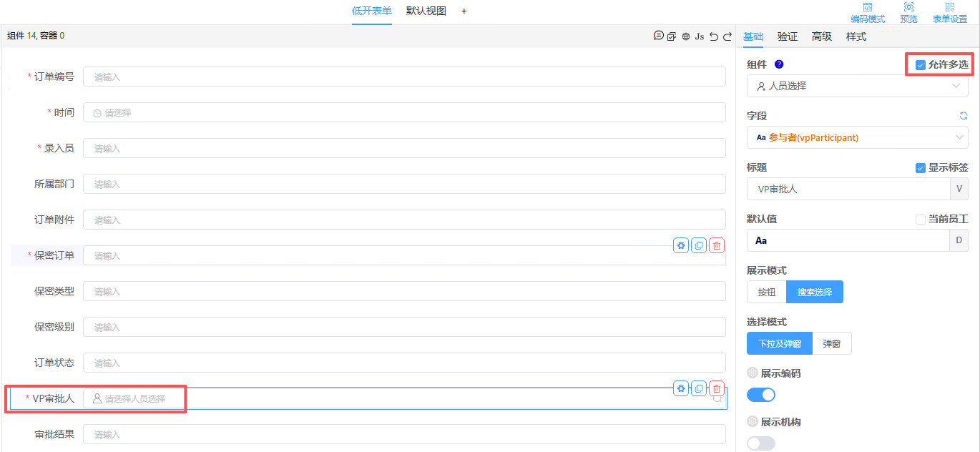This screenshot has width=980, height=452.
Task: Click the redo arrow icon
Action: tap(727, 35)
